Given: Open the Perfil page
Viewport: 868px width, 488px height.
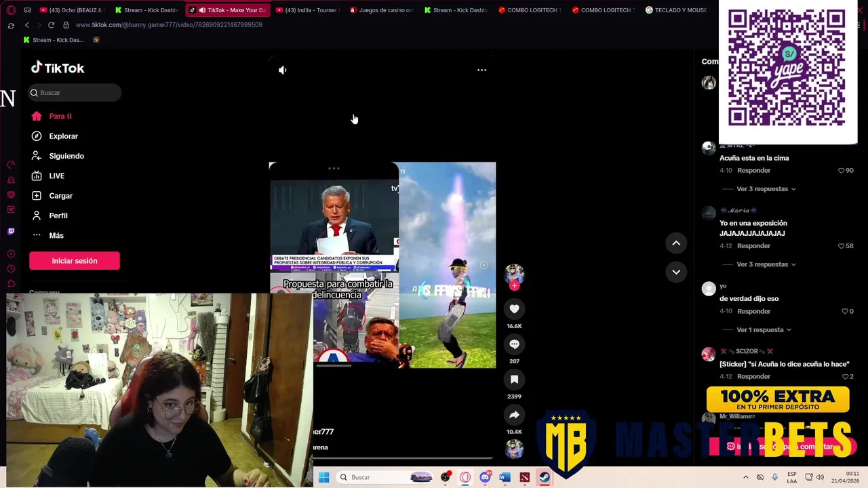Looking at the screenshot, I should coord(50,216).
